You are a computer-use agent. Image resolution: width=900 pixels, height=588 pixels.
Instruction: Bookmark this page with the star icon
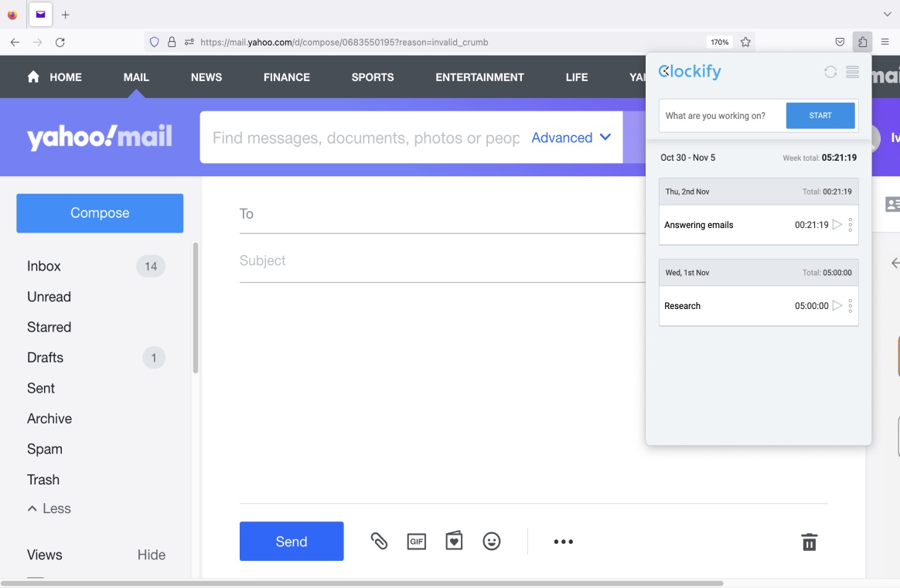pyautogui.click(x=745, y=42)
